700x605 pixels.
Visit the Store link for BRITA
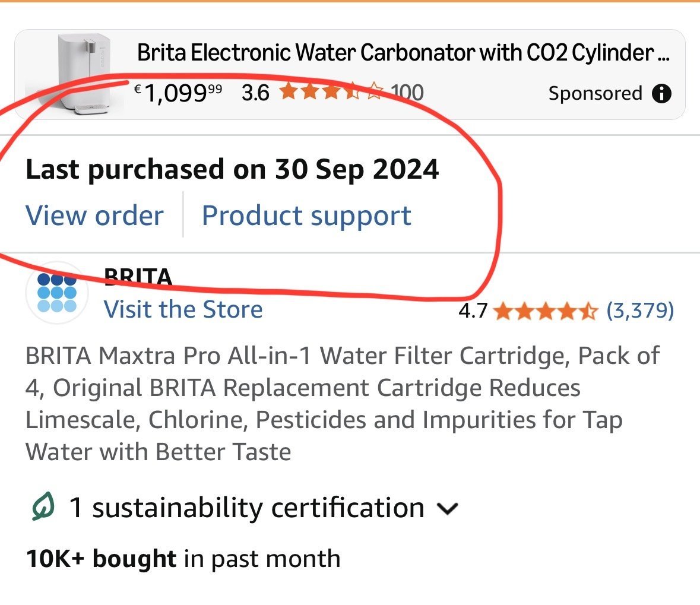(183, 309)
